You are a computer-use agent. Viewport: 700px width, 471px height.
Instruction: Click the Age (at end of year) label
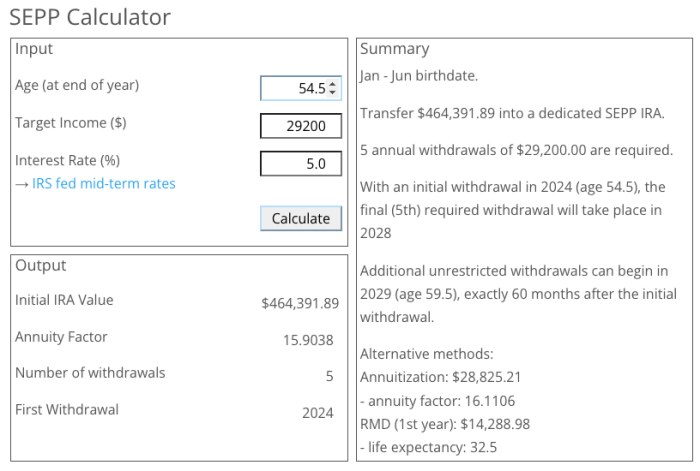[x=77, y=85]
